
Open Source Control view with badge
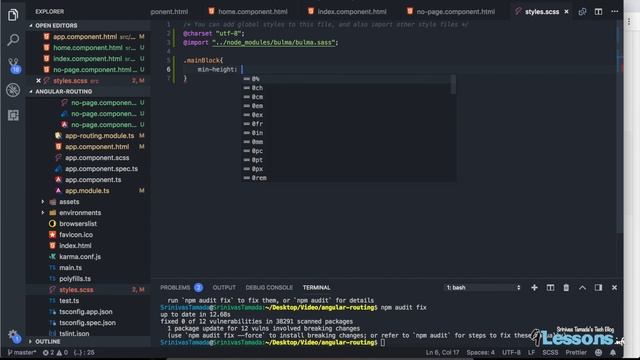(x=13, y=65)
